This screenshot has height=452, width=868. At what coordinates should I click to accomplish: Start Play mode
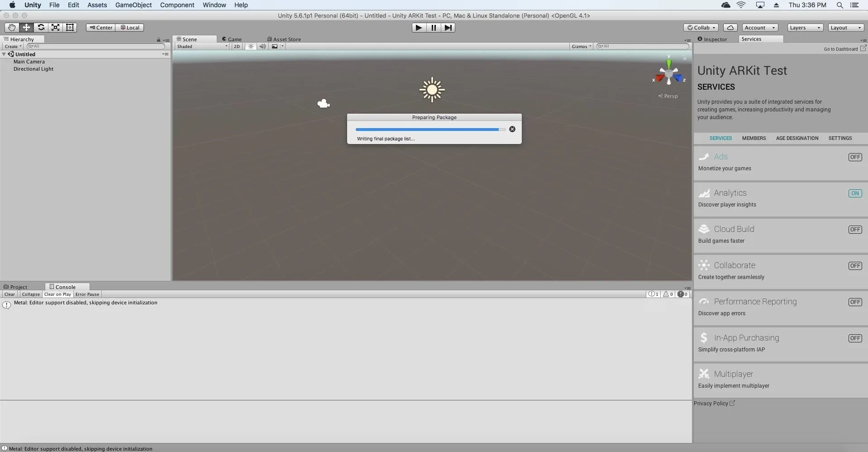[x=419, y=28]
